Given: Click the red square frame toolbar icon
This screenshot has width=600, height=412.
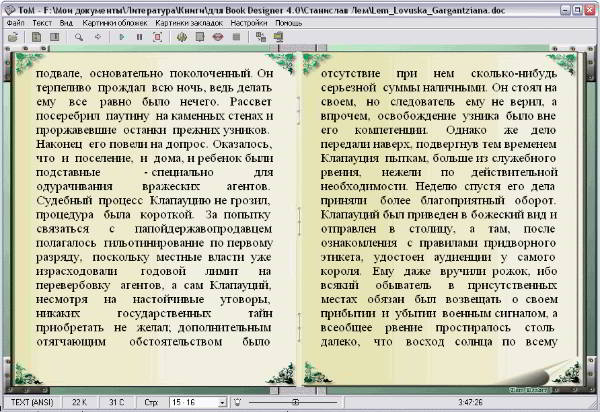Looking at the screenshot, I should click(156, 37).
